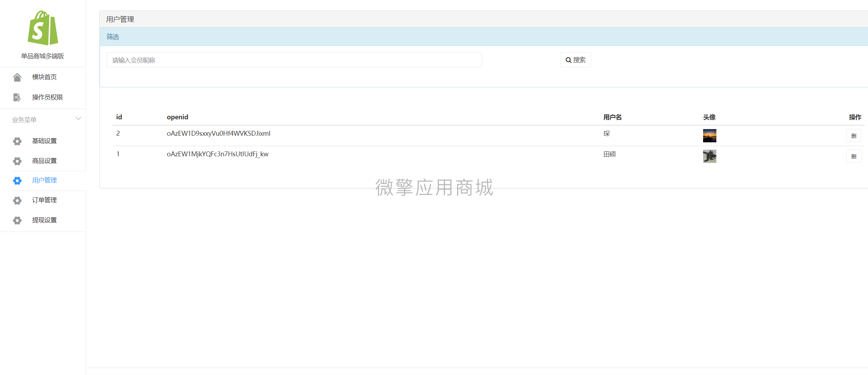Click the sunset avatar thumbnail
The image size is (868, 375).
click(x=709, y=136)
